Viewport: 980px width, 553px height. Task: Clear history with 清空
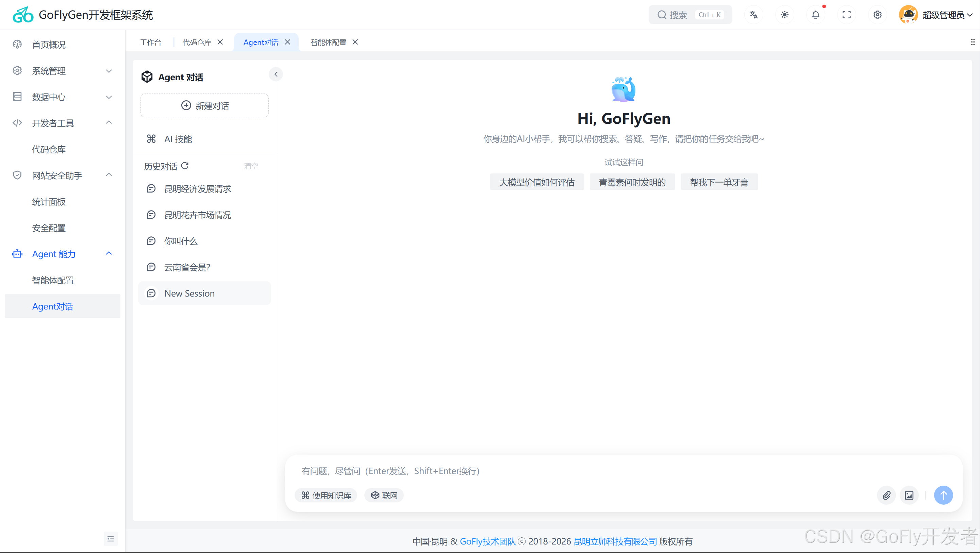251,166
